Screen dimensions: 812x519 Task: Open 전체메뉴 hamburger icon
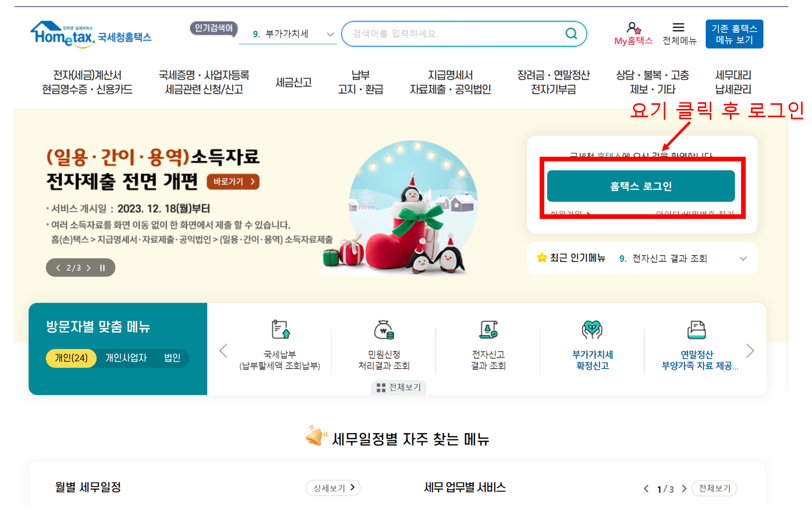click(678, 27)
